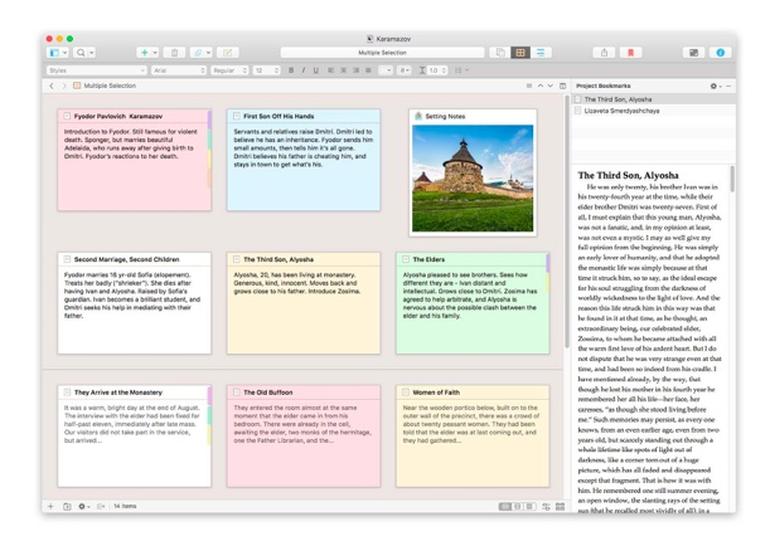
Task: Go to previous document up arrow
Action: tap(540, 85)
